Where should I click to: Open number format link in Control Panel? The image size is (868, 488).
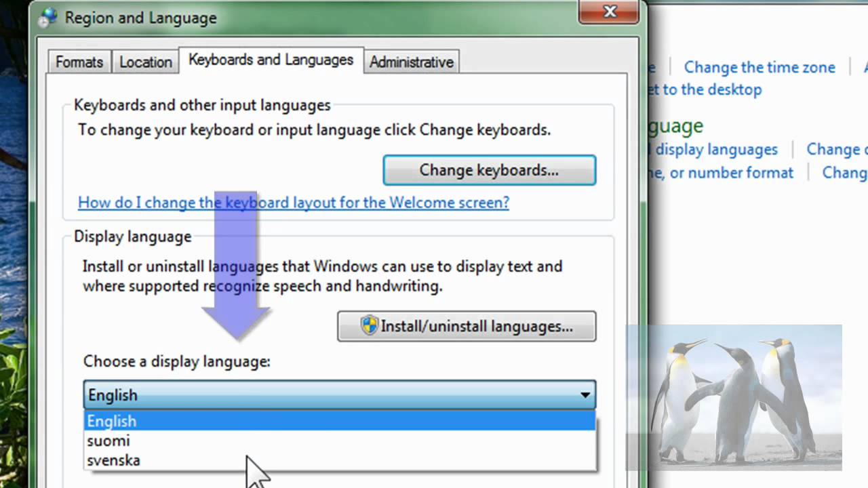pos(719,173)
